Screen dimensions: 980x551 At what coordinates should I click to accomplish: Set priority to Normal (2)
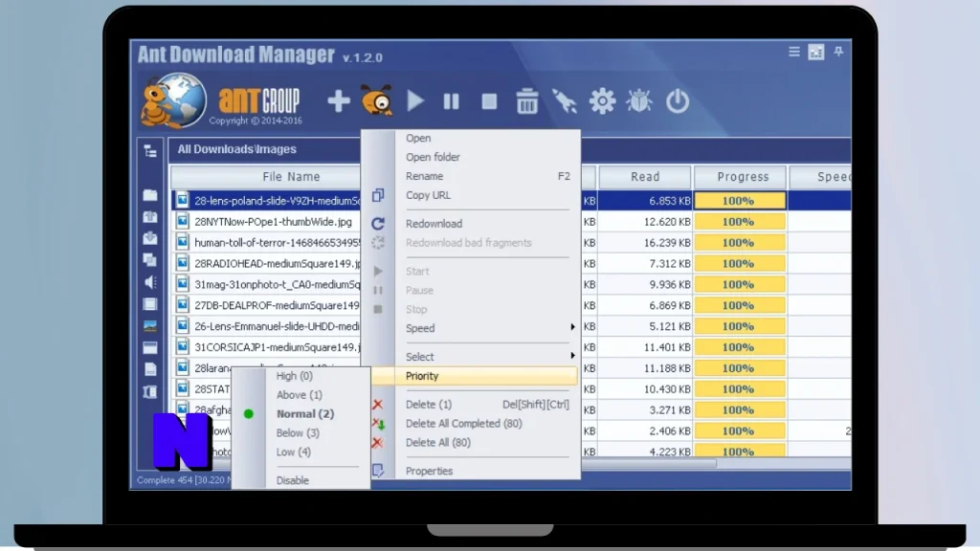(305, 413)
